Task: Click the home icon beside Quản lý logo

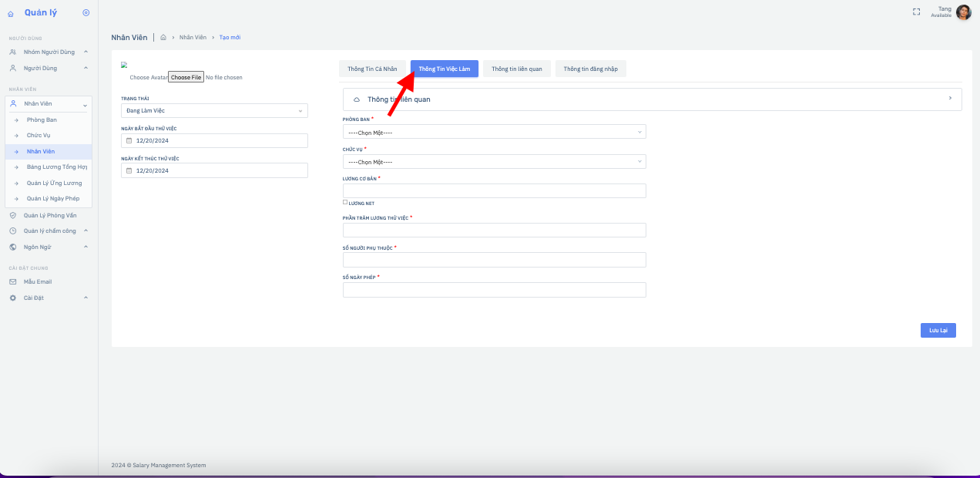Action: (11, 13)
